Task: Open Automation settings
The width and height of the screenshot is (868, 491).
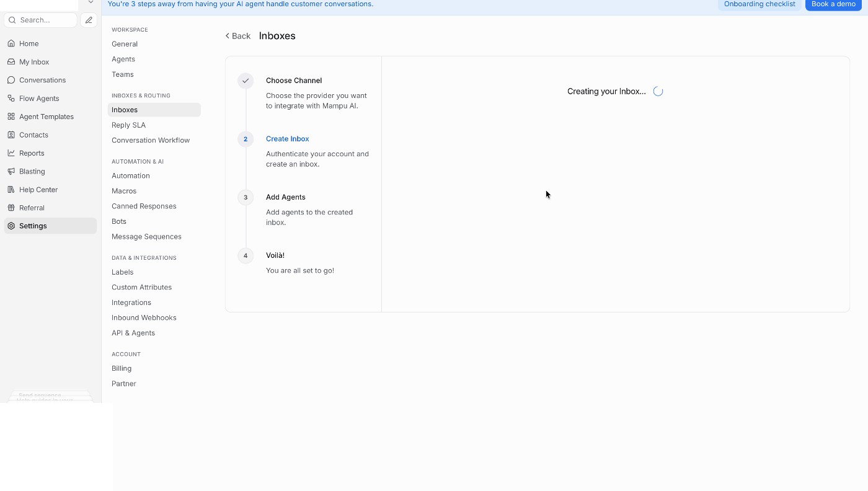Action: [x=131, y=175]
